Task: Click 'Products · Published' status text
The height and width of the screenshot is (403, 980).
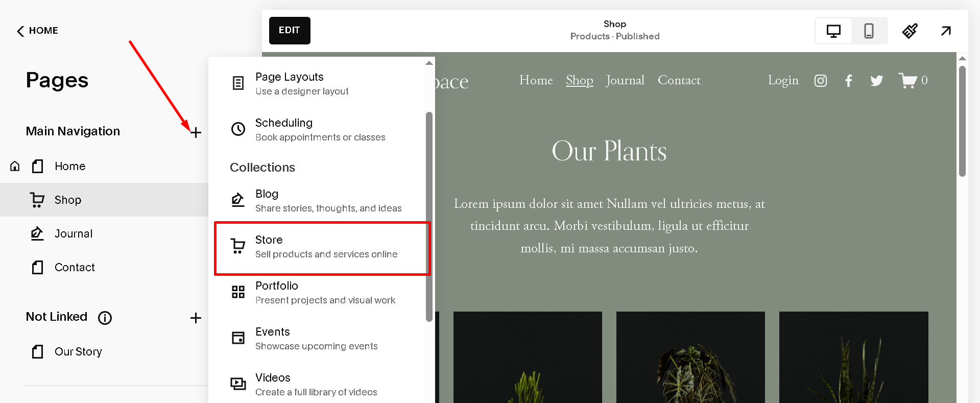Action: point(615,36)
